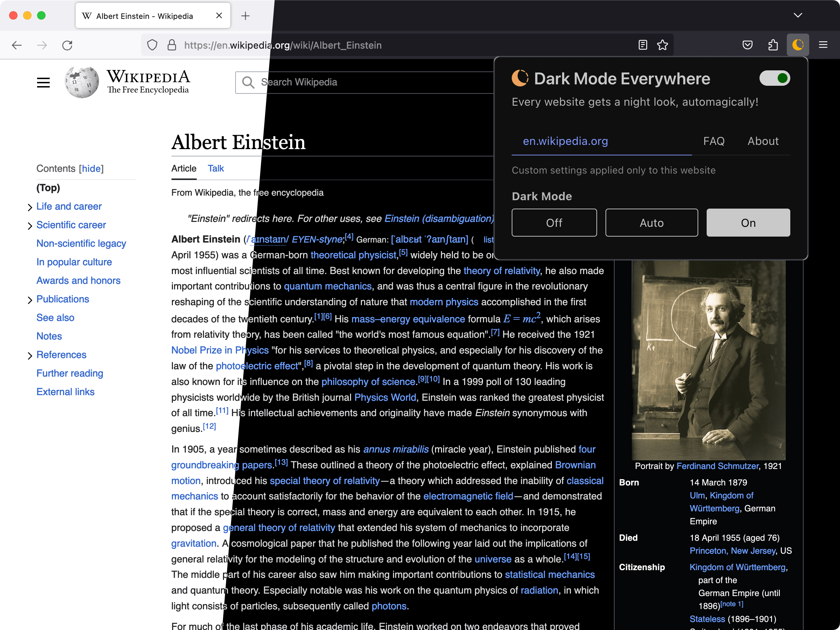This screenshot has height=630, width=840.
Task: Open the philosophy of science link
Action: (x=368, y=381)
